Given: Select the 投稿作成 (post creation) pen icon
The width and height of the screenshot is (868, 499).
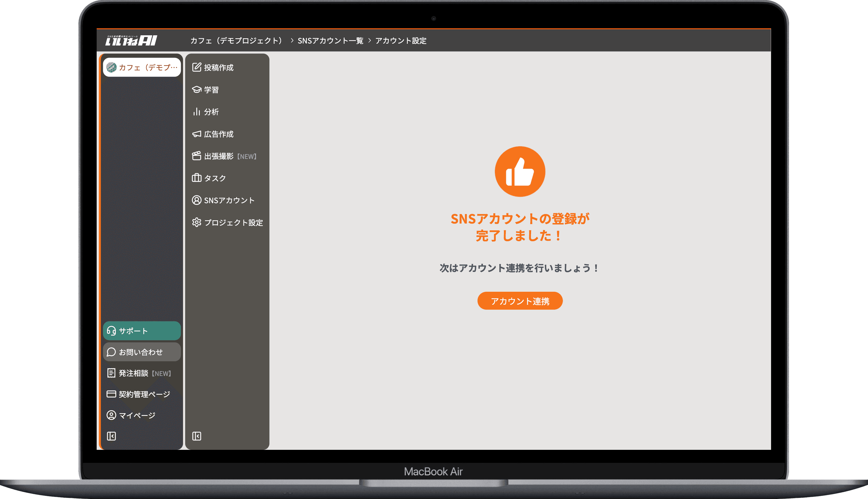Looking at the screenshot, I should point(197,68).
